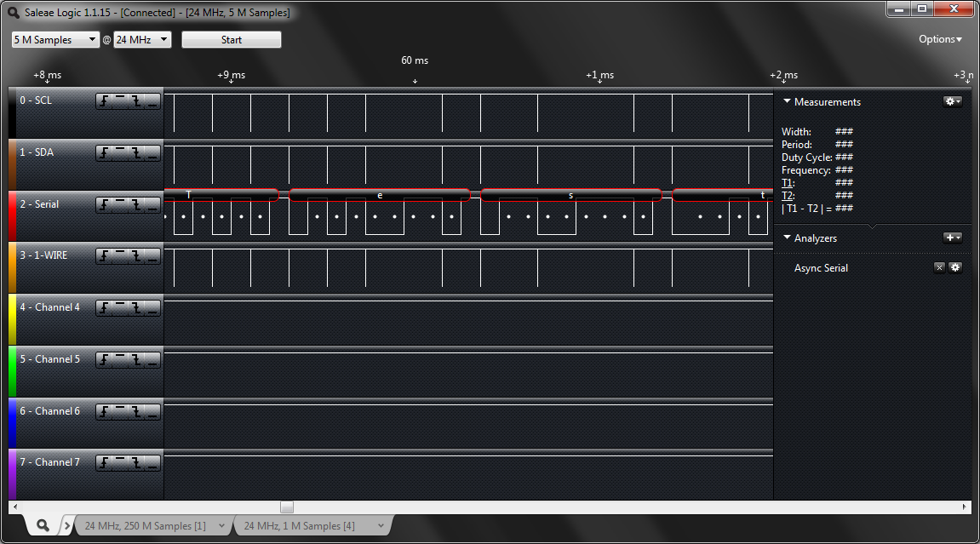Set falling edge trigger on 3 - 1-WIRE
The width and height of the screenshot is (980, 544).
point(136,256)
